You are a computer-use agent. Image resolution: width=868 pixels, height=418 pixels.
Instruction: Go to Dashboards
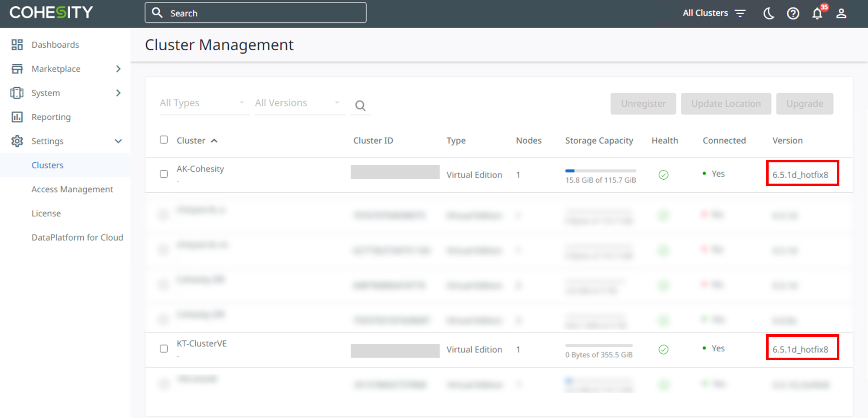[55, 45]
